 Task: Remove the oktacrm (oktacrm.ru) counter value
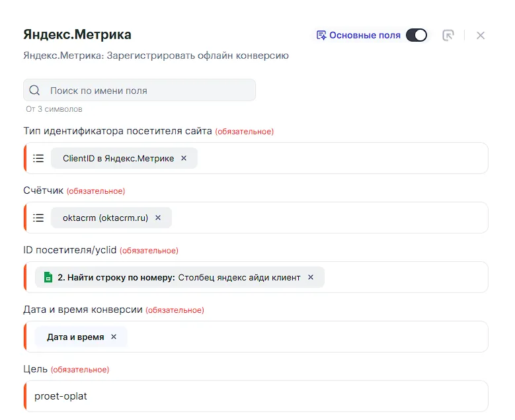coord(158,218)
